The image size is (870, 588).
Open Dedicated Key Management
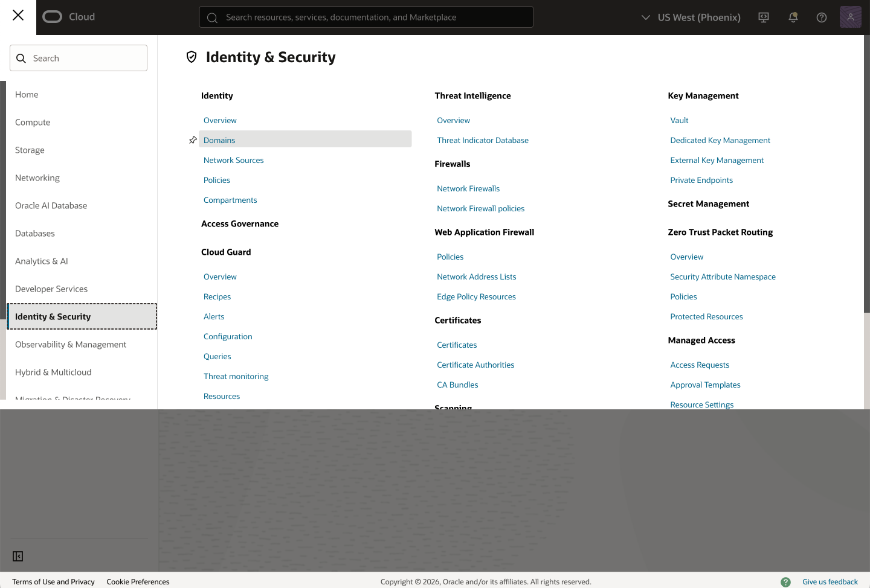coord(720,141)
